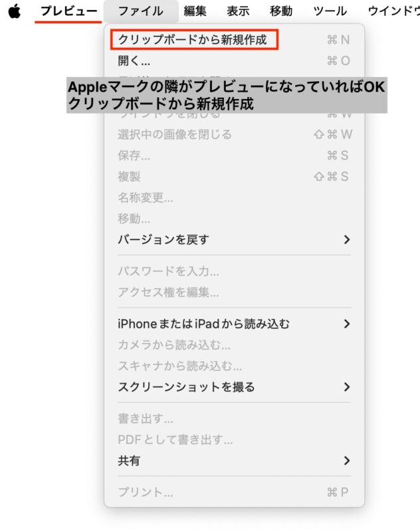420x532 pixels.
Task: Close the ファイル menu in menu bar
Action: tap(141, 11)
